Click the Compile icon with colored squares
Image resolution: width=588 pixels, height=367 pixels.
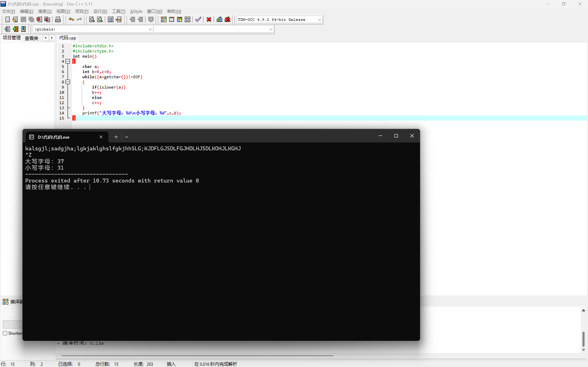coord(164,20)
